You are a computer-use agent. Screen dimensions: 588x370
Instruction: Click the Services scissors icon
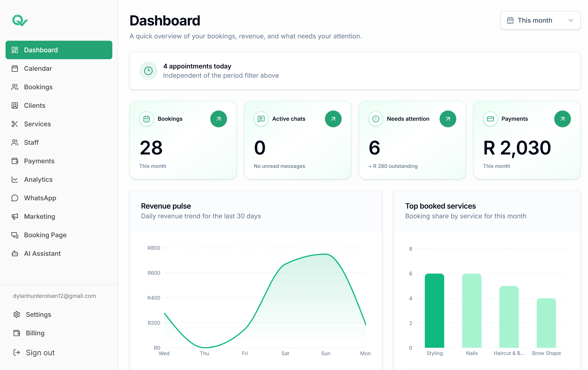point(15,124)
